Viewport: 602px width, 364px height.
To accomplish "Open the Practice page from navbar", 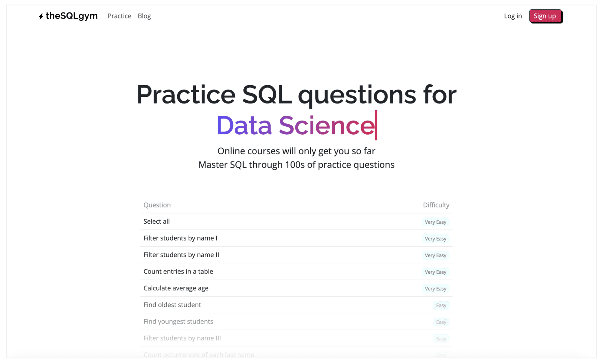I will tap(119, 16).
